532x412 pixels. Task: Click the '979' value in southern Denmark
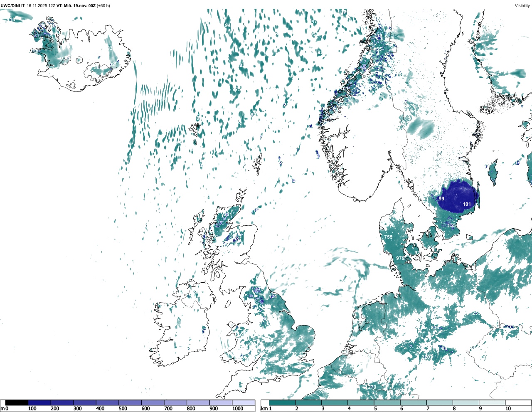pyautogui.click(x=400, y=258)
